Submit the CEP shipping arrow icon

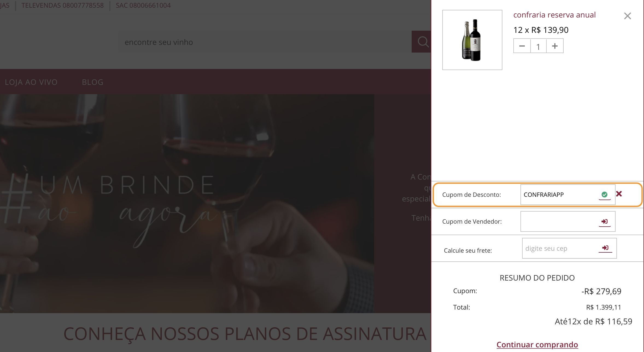click(605, 248)
